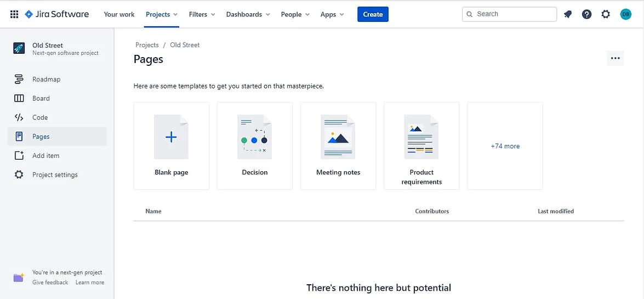
Task: Expand the Projects dropdown menu
Action: click(x=162, y=14)
